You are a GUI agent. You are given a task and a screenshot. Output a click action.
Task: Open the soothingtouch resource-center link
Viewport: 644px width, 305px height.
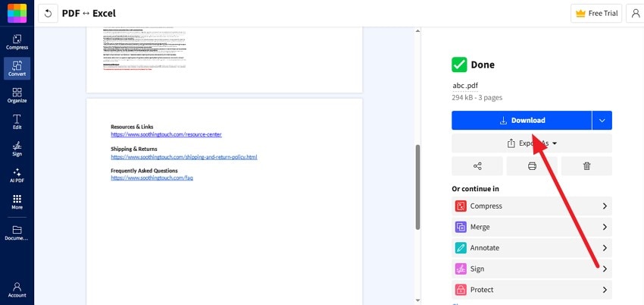pos(167,134)
